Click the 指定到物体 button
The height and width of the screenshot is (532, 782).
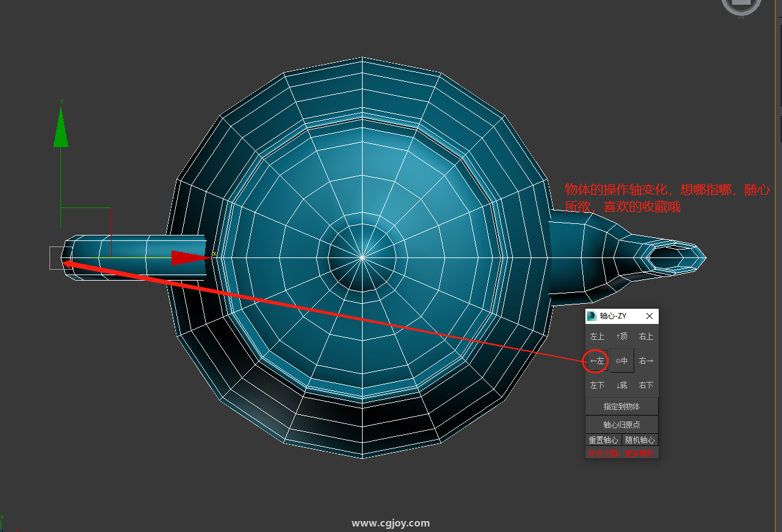click(621, 406)
